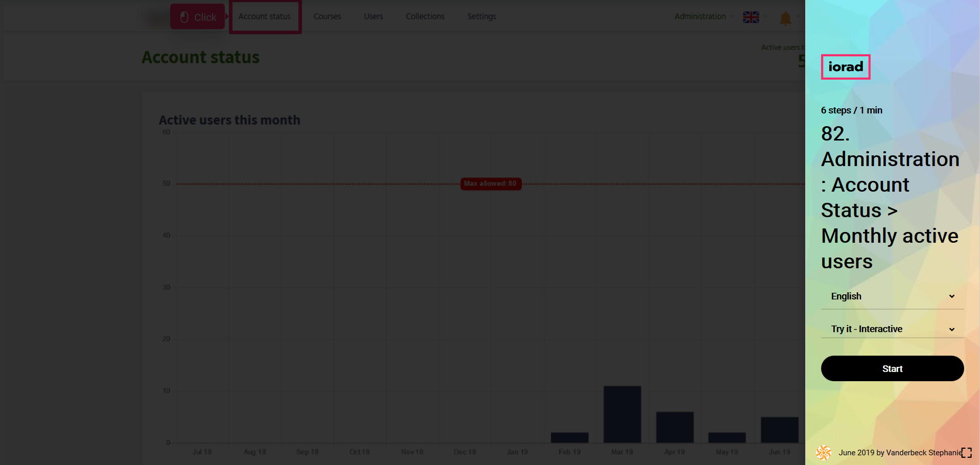Viewport: 980px width, 465px height.
Task: Enter fullscreen with the expand icon
Action: coord(966,453)
